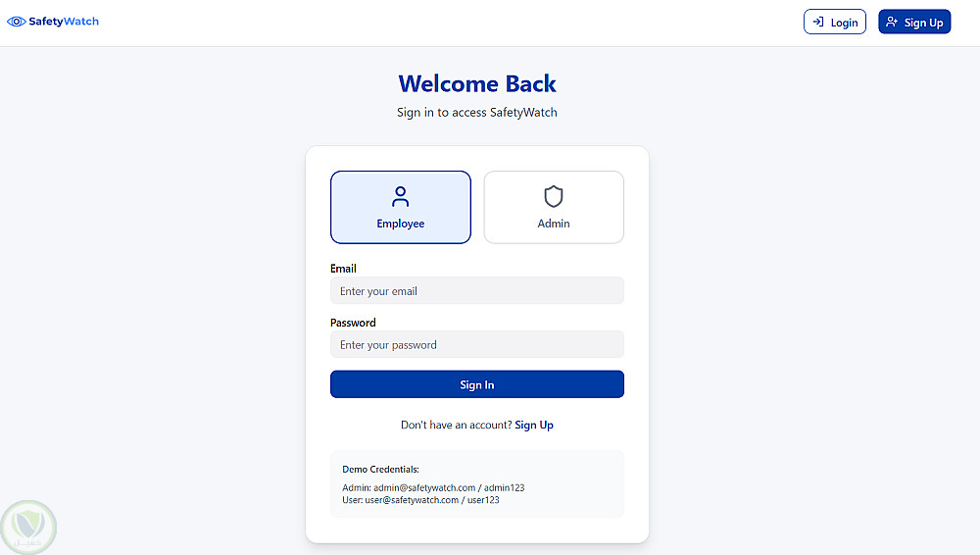This screenshot has width=980, height=555.
Task: Click the SafetyWatch brand name text
Action: [64, 22]
